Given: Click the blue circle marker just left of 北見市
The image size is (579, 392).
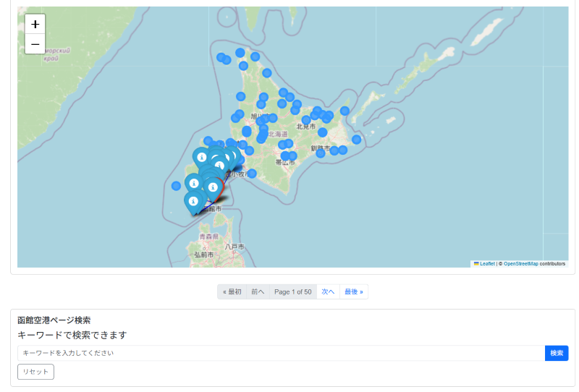Looking at the screenshot, I should (306, 120).
